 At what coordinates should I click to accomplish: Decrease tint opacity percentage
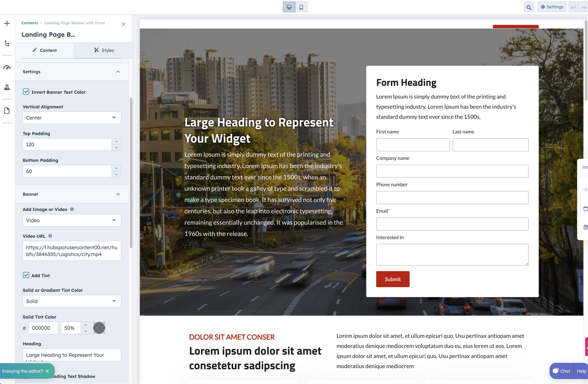pos(85,331)
